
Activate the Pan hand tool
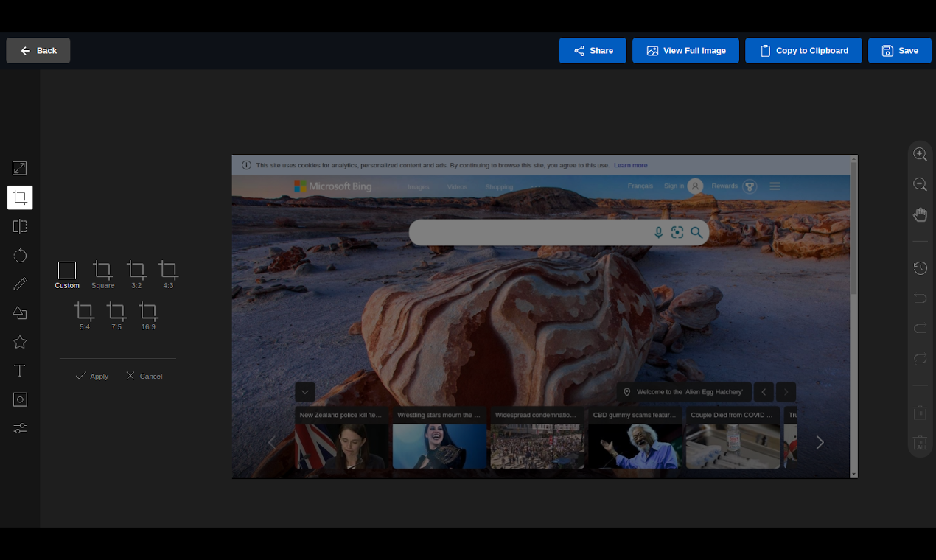coord(920,214)
